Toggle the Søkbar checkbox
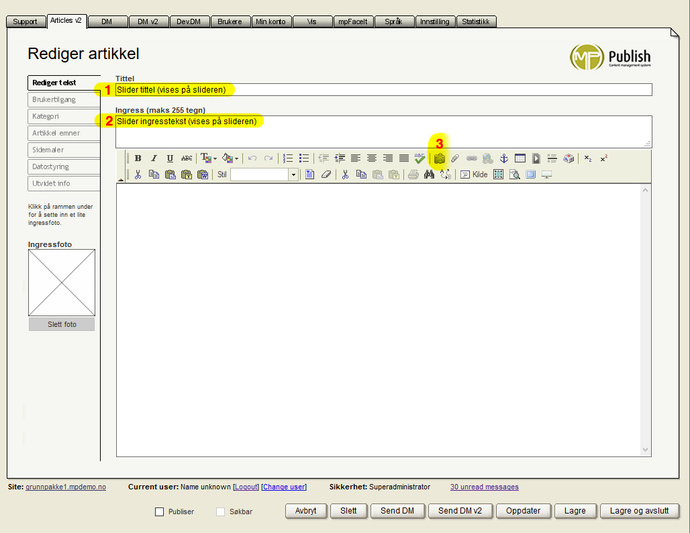 pyautogui.click(x=222, y=512)
